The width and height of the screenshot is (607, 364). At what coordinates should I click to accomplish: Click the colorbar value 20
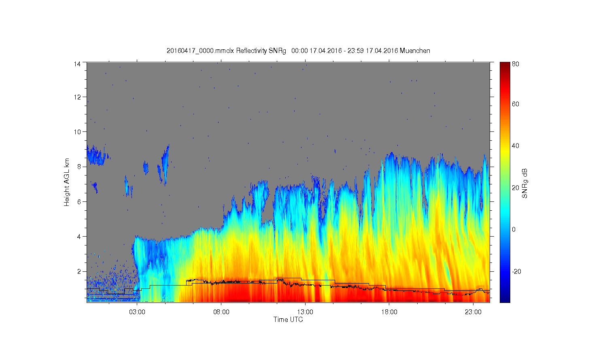point(516,188)
